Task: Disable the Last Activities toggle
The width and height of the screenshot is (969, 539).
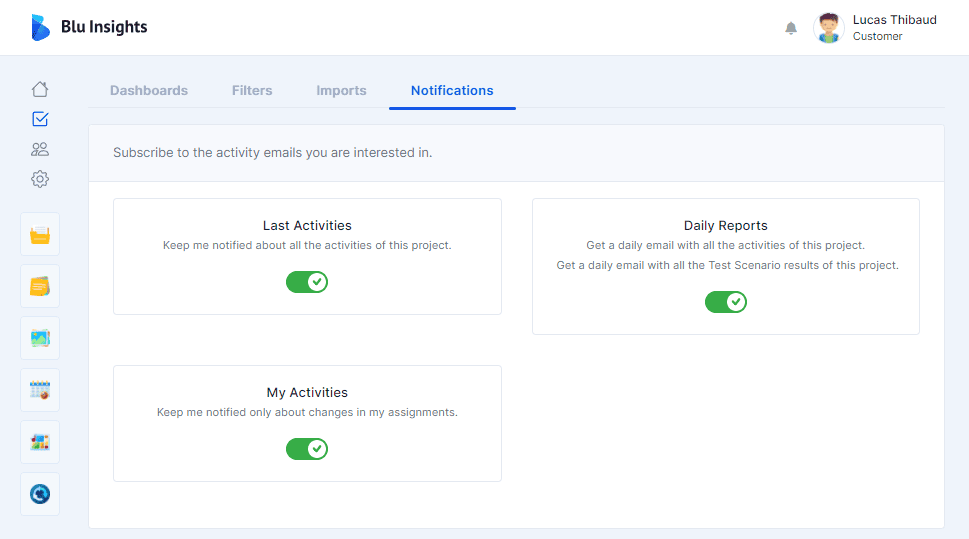Action: pyautogui.click(x=307, y=282)
